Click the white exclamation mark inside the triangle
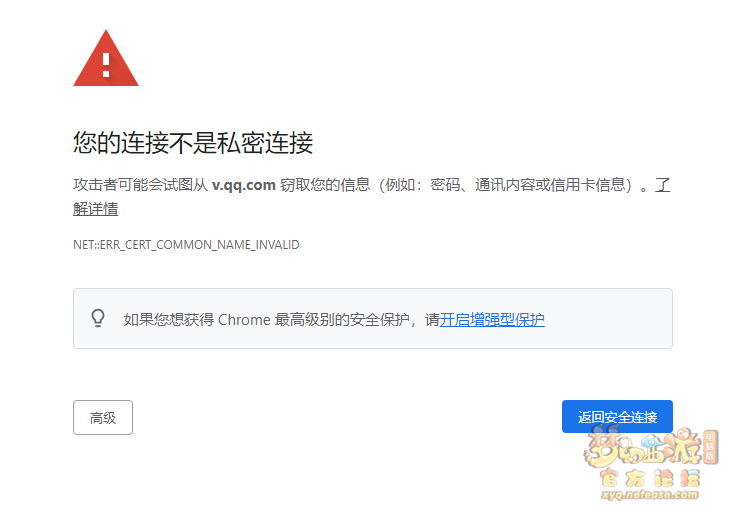 [106, 65]
